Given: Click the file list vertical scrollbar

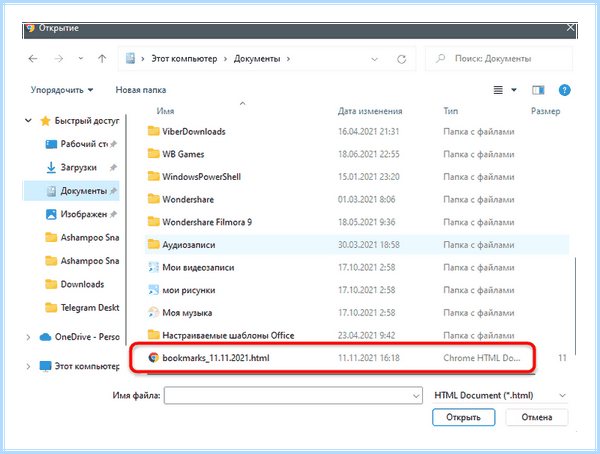Looking at the screenshot, I should [x=574, y=306].
